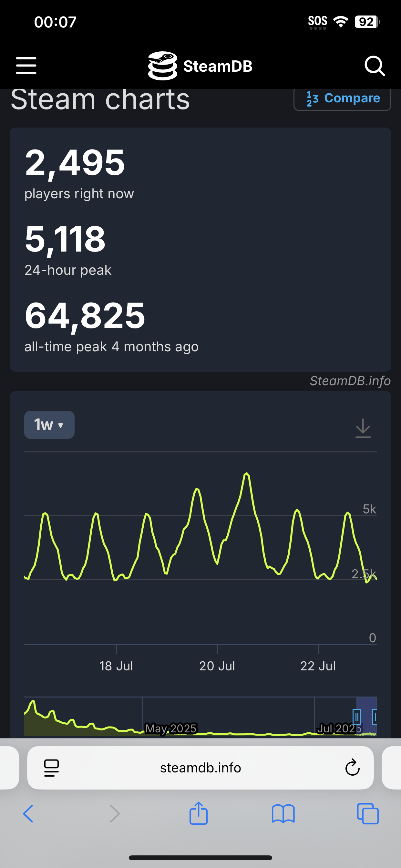Viewport: 401px width, 868px height.
Task: Grab the left navigator range handle
Action: pos(357,717)
